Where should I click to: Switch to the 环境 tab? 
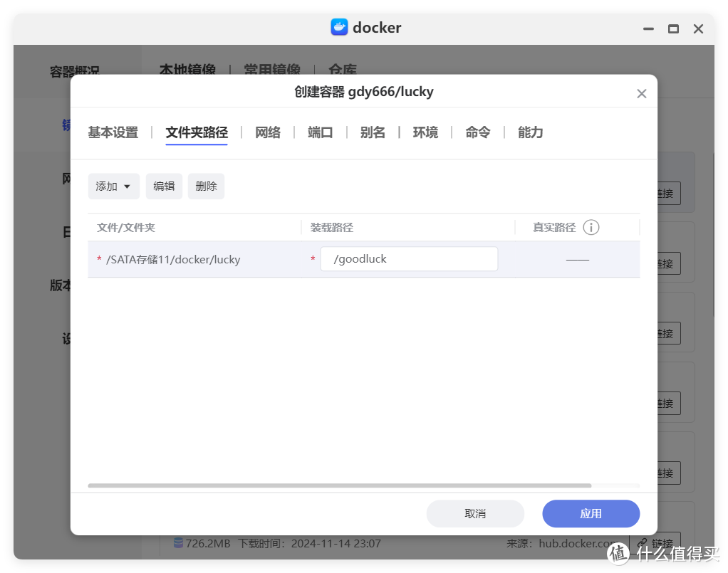coord(425,132)
